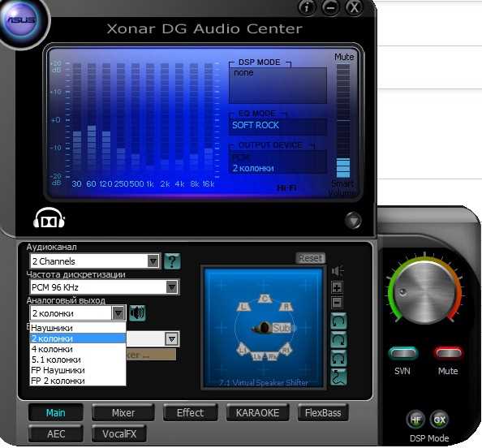The height and width of the screenshot is (448, 482).
Task: Toggle Smart Volume label in display
Action: point(342,187)
